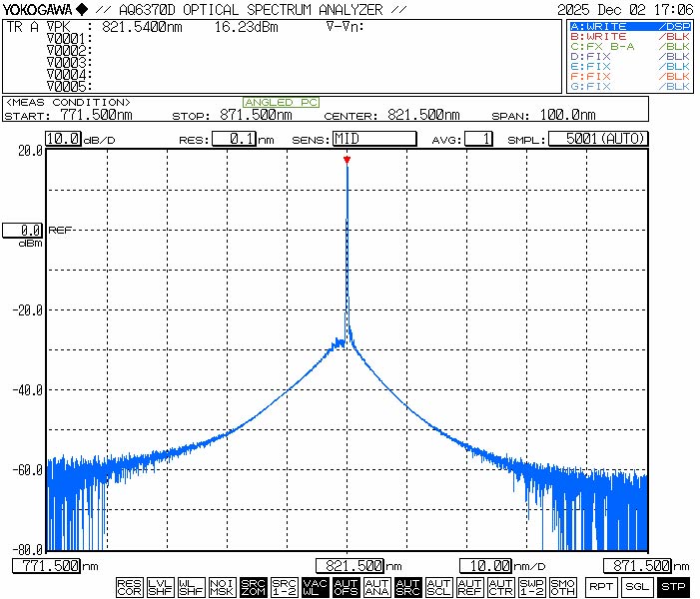
Task: Click the RES COR status indicator
Action: [x=129, y=587]
